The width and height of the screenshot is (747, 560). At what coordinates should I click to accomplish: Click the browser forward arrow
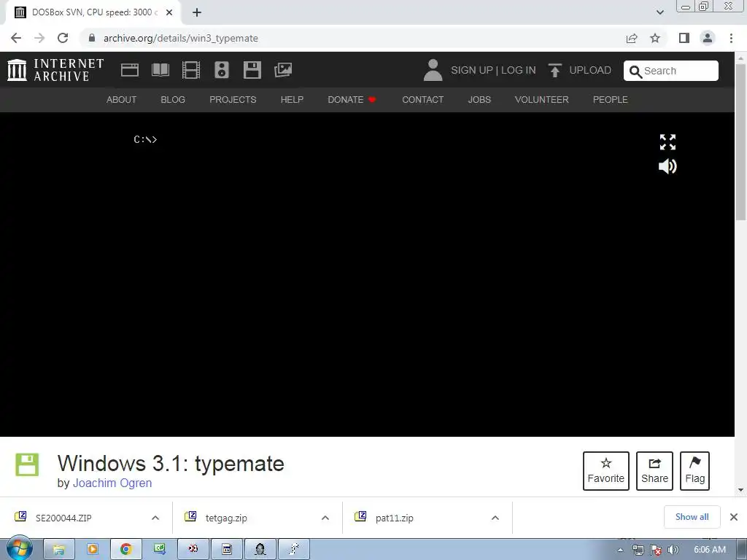tap(39, 38)
